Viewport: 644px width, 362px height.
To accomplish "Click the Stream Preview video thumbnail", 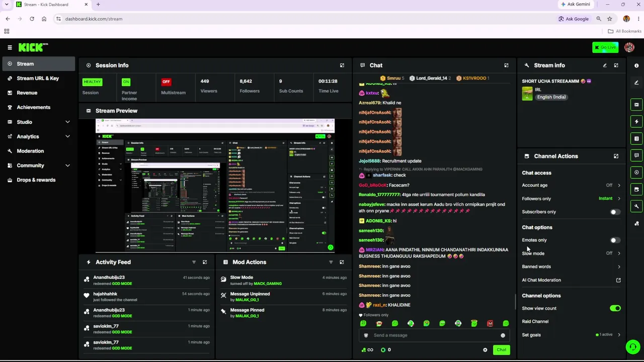I will pyautogui.click(x=215, y=186).
